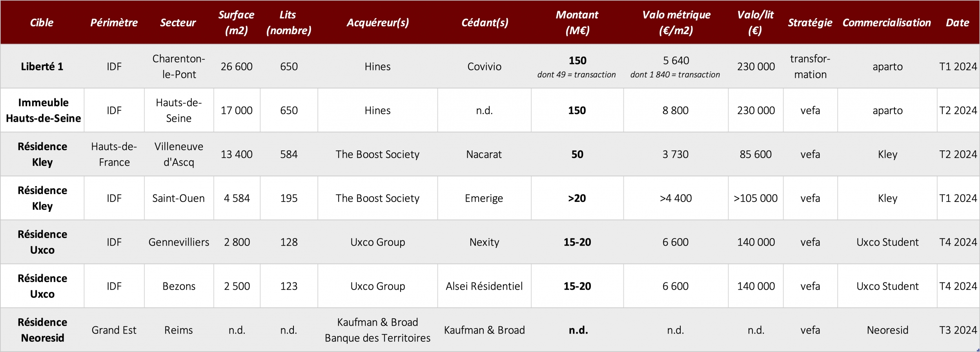Image resolution: width=980 pixels, height=352 pixels.
Task: Click the Montant (M€) column header
Action: 577,22
